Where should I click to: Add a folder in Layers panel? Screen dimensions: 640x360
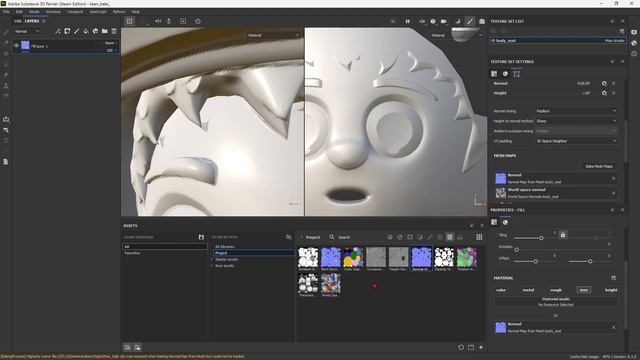pyautogui.click(x=104, y=31)
